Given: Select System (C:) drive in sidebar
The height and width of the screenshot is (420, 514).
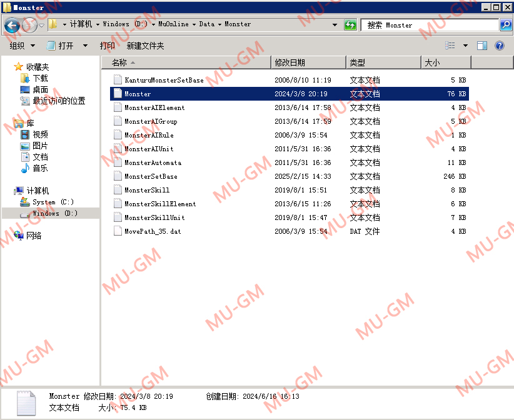Looking at the screenshot, I should point(53,202).
